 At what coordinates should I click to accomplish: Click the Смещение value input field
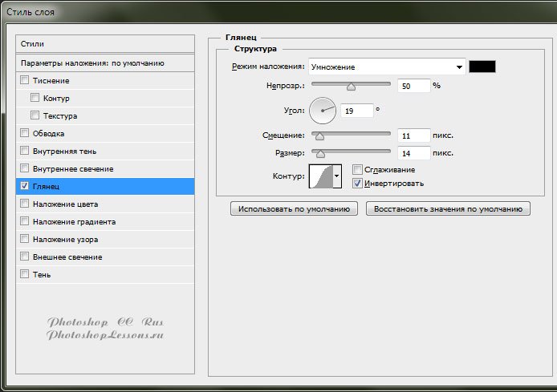pyautogui.click(x=413, y=135)
